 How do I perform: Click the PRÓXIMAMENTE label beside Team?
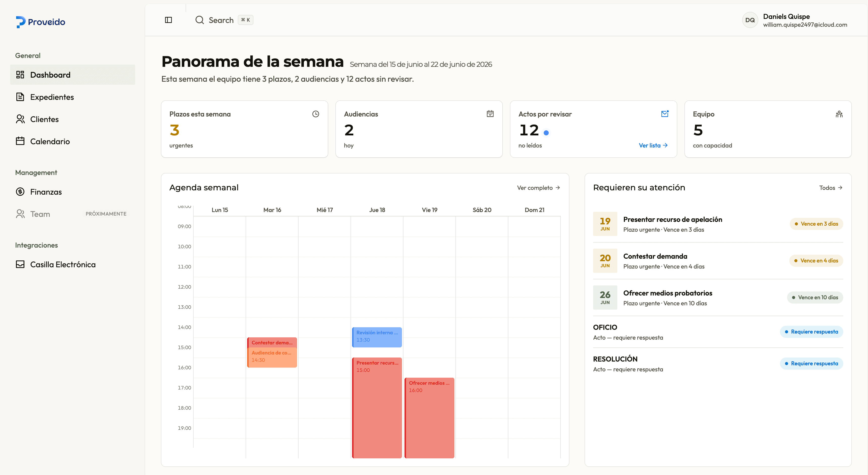pyautogui.click(x=106, y=214)
